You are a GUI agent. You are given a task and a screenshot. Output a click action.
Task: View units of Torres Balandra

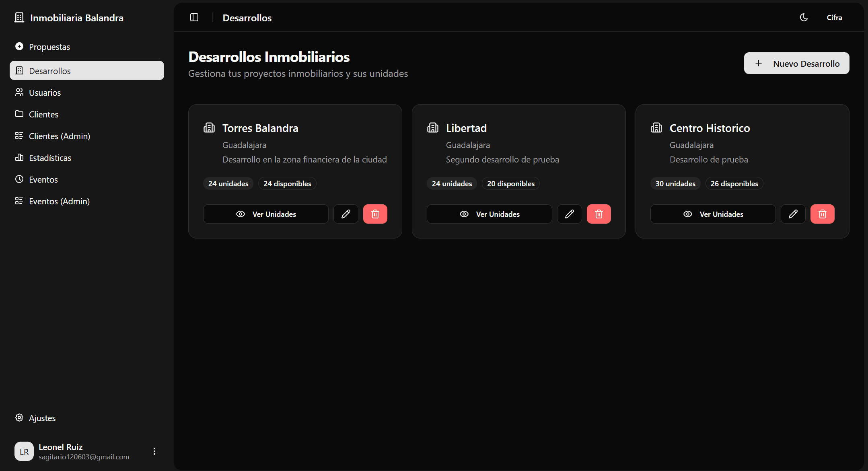click(x=266, y=214)
